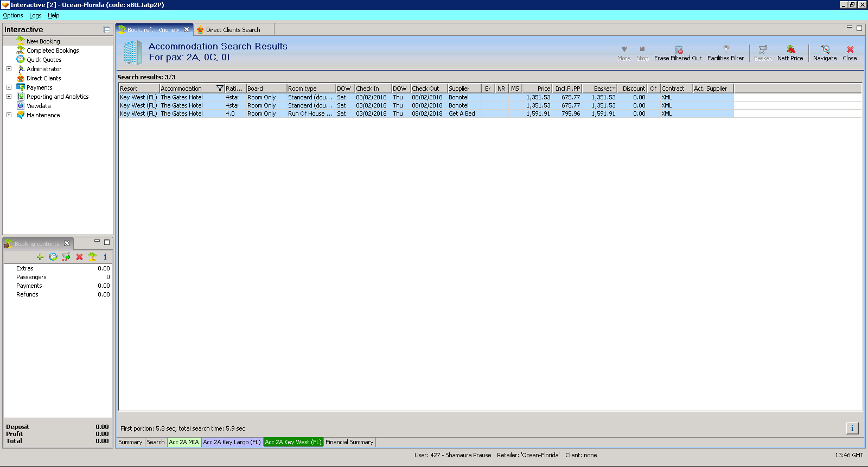
Task: Click the cart with green arrow icon
Action: 66,257
